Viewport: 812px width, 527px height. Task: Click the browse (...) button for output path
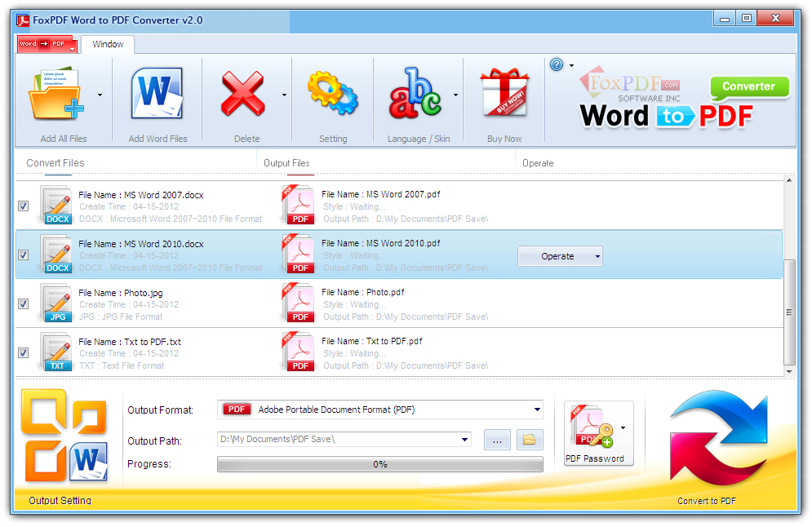tap(497, 440)
